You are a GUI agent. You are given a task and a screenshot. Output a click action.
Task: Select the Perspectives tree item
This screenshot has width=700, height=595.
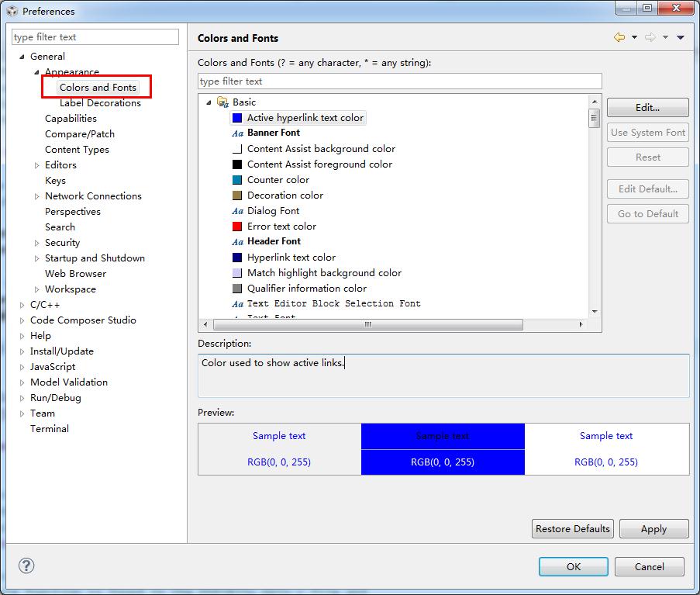pos(73,212)
